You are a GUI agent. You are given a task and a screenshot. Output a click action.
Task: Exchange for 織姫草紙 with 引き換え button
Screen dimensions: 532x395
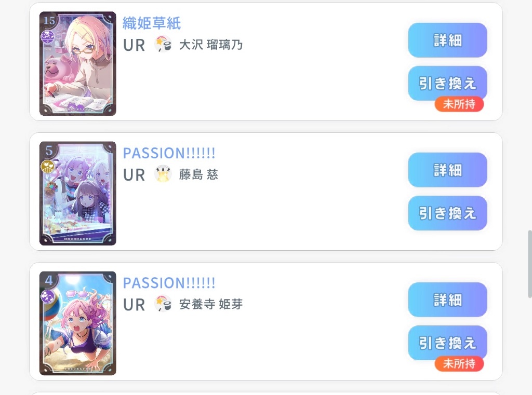pyautogui.click(x=447, y=84)
